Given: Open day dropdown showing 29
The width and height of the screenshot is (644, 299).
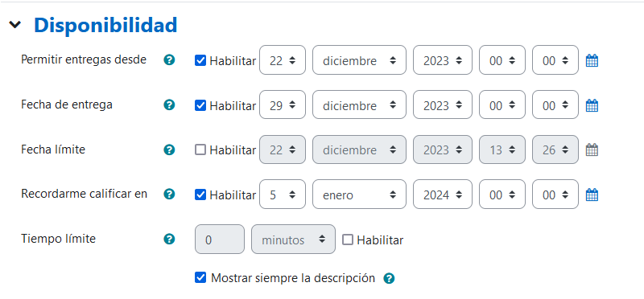Looking at the screenshot, I should [x=283, y=105].
